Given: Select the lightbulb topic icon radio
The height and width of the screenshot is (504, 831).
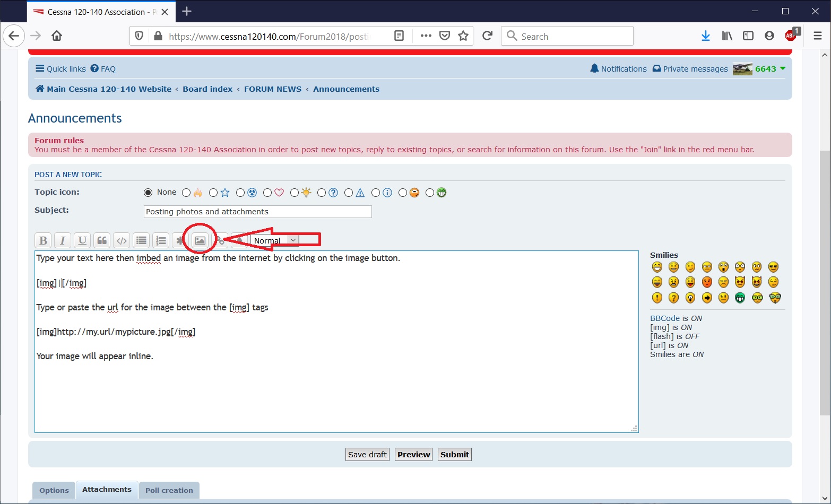Looking at the screenshot, I should (x=295, y=193).
